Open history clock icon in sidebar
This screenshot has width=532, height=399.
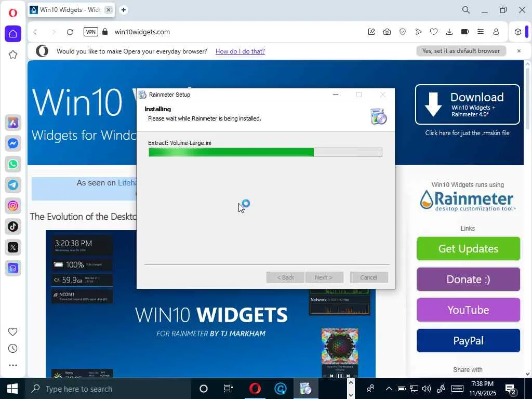click(x=12, y=349)
